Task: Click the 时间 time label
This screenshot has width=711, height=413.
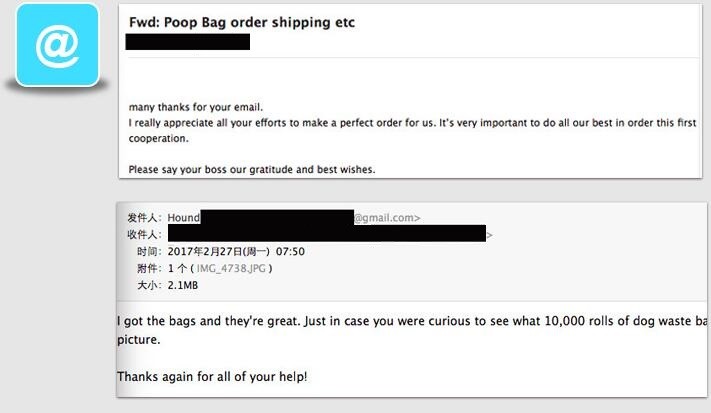Action: (147, 251)
